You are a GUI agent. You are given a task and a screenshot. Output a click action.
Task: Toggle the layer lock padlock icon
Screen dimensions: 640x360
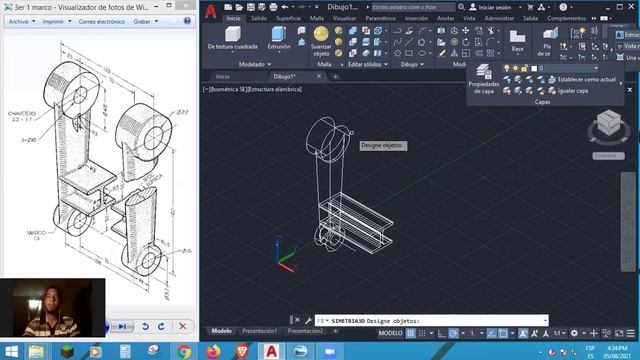click(x=524, y=68)
